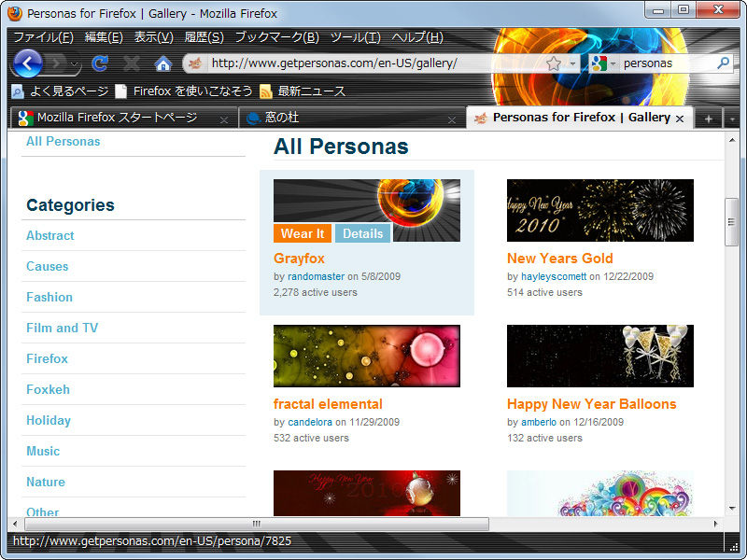The height and width of the screenshot is (560, 747).
Task: Click the rainbow swirls persona thumbnail
Action: pyautogui.click(x=600, y=494)
